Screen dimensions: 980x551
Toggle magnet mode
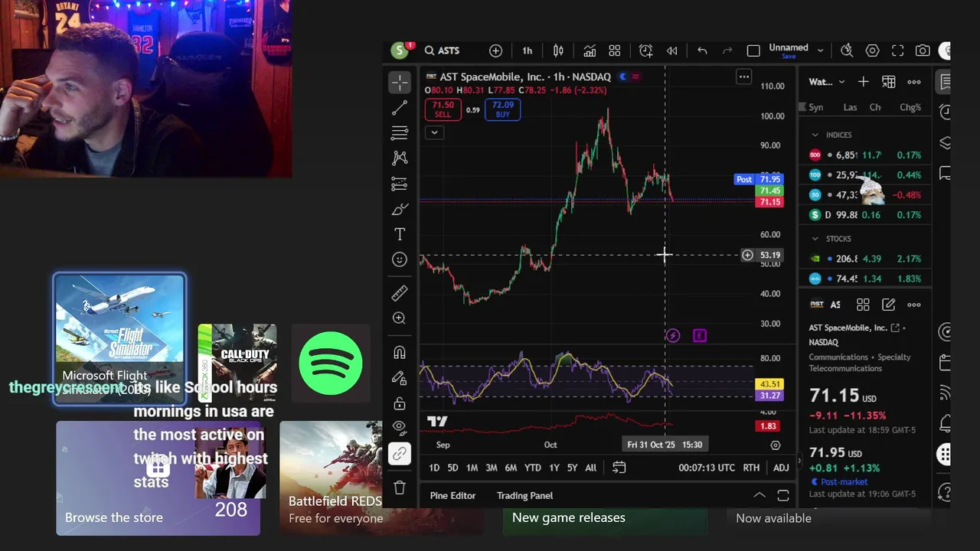pos(400,353)
